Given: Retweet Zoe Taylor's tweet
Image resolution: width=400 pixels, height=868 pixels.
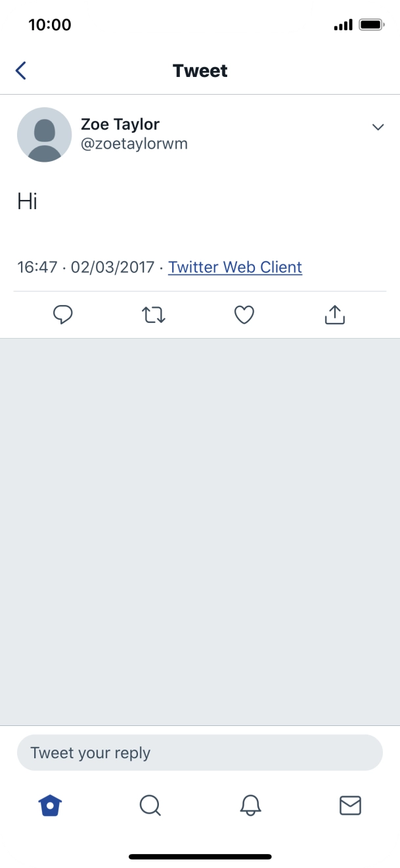Looking at the screenshot, I should 154,315.
